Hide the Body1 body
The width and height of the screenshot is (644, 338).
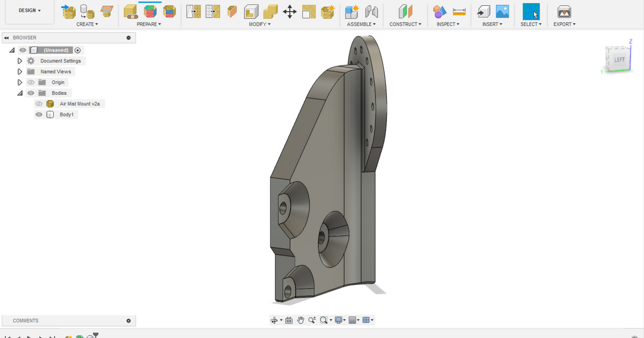click(39, 114)
